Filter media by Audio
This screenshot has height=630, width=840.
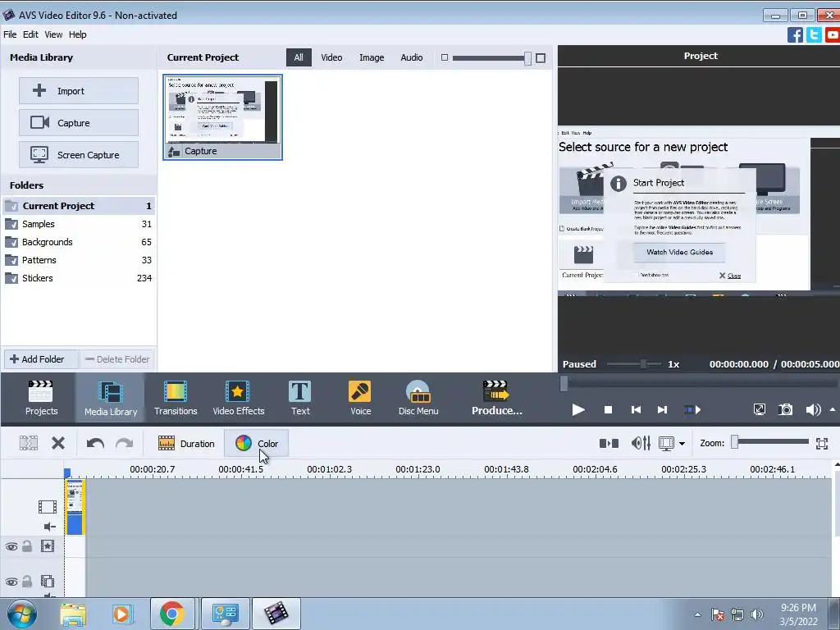tap(412, 57)
